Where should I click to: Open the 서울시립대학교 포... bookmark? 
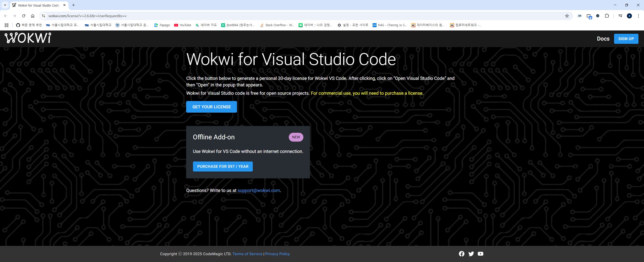click(63, 25)
